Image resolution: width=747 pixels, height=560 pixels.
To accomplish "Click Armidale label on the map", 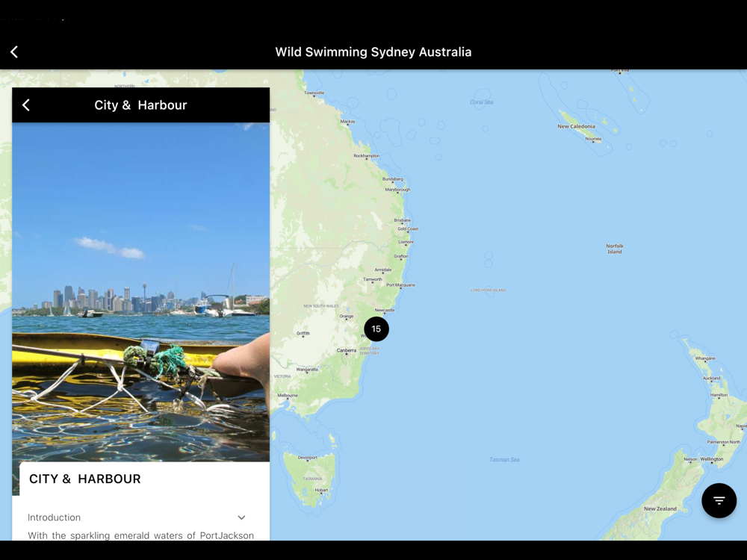I will pos(383,270).
